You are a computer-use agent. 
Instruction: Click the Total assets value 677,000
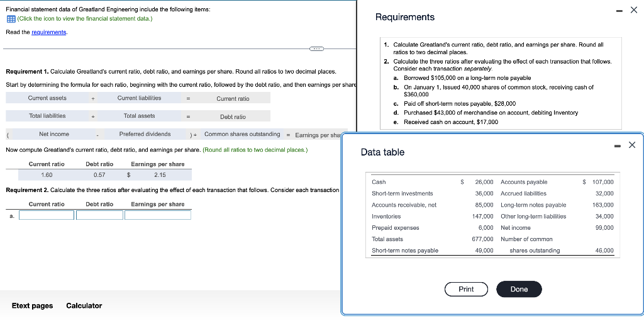[482, 239]
